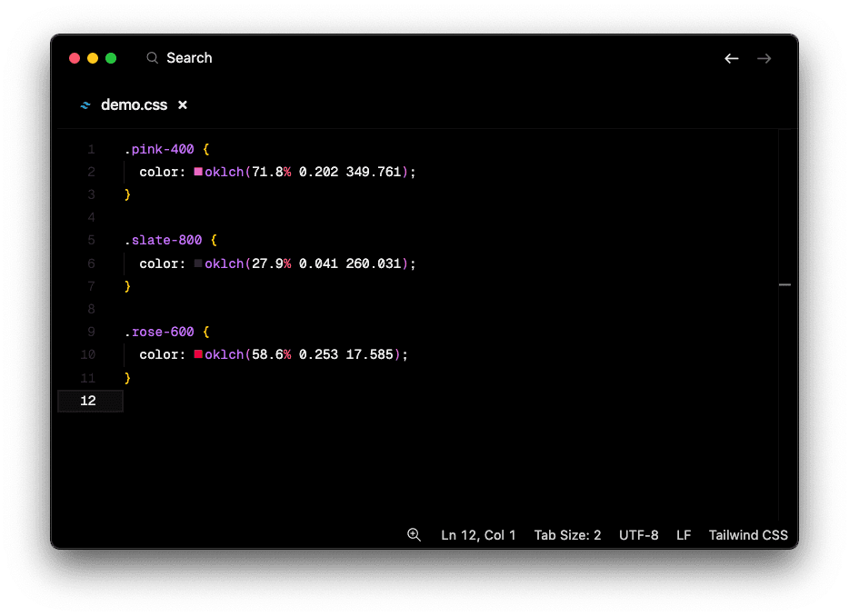The width and height of the screenshot is (849, 616).
Task: Click oklch(58.6% 0.253 17.585) value
Action: tap(303, 354)
